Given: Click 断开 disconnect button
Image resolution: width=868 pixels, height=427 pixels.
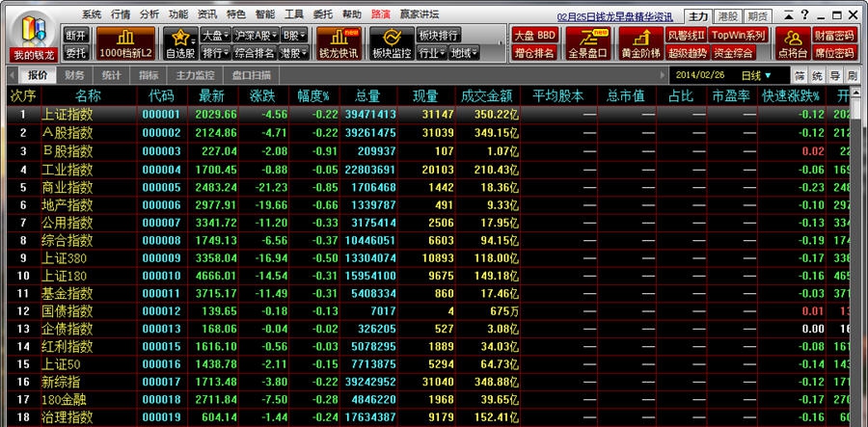Looking at the screenshot, I should (76, 36).
